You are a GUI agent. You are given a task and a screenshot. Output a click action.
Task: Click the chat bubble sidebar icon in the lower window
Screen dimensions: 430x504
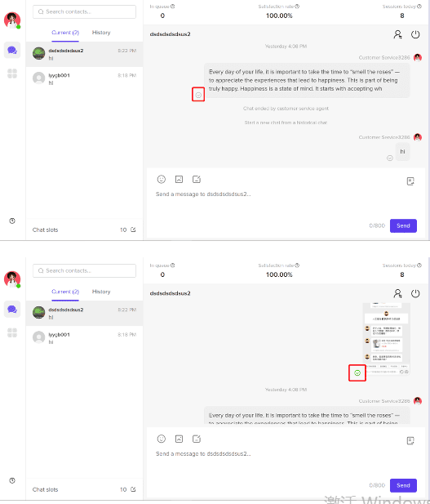(x=12, y=310)
